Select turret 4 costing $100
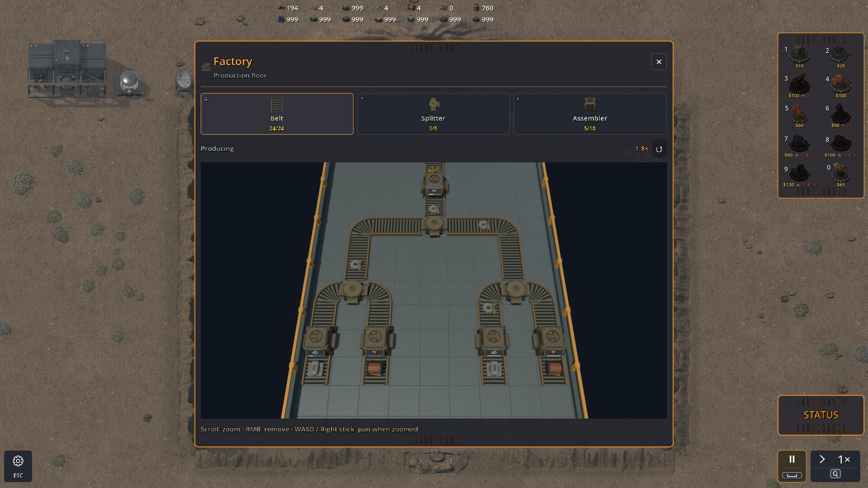The image size is (868, 488). [x=840, y=86]
